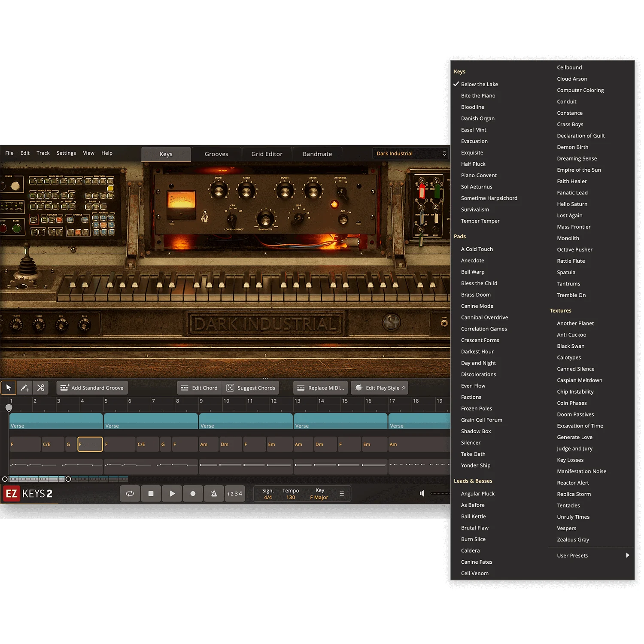This screenshot has width=644, height=644.
Task: Choose the Sometime Harpsichord preset
Action: 489,198
